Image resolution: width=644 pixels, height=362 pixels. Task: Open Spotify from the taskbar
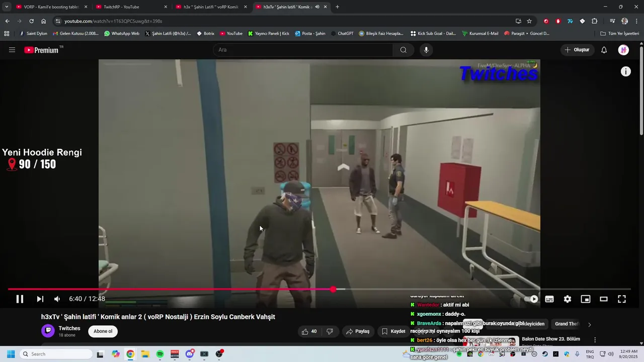point(160,354)
